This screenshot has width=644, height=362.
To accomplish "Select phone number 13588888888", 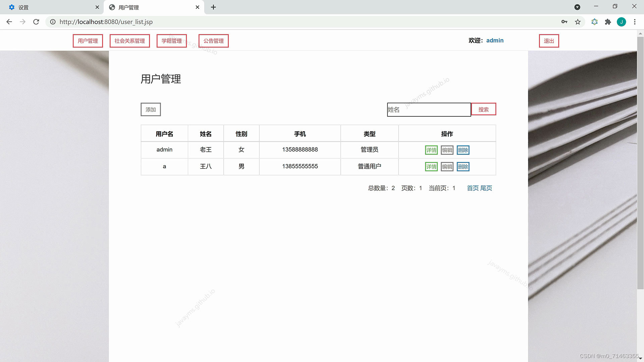I will click(300, 149).
